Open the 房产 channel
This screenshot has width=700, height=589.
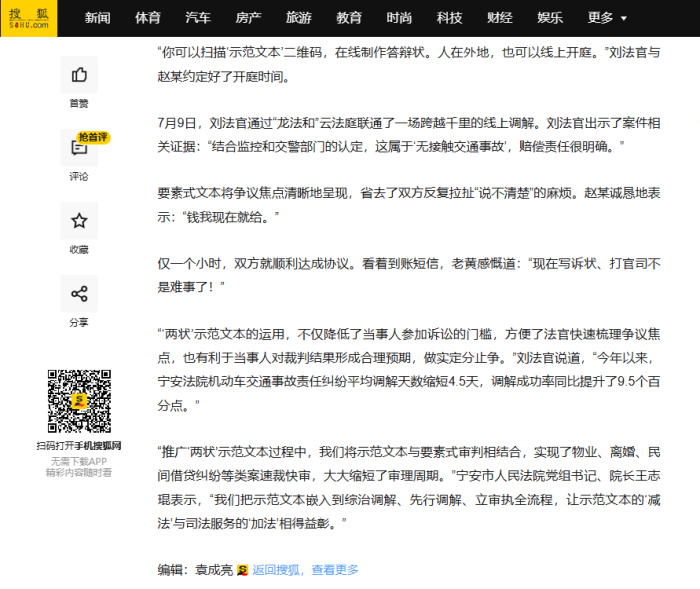tap(248, 18)
